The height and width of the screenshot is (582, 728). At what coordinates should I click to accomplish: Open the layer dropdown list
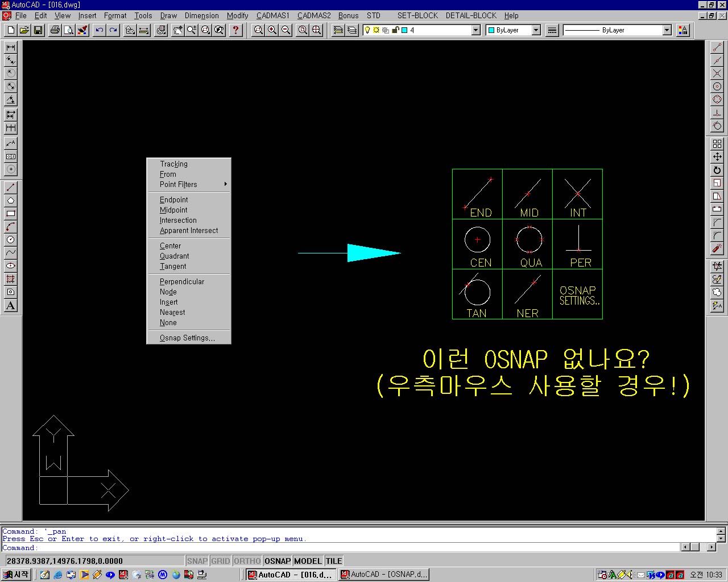click(475, 30)
